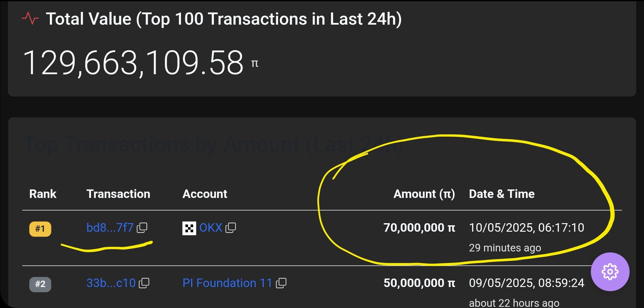The height and width of the screenshot is (308, 644).
Task: Copy PI Foundation 11 account address
Action: pos(281,283)
